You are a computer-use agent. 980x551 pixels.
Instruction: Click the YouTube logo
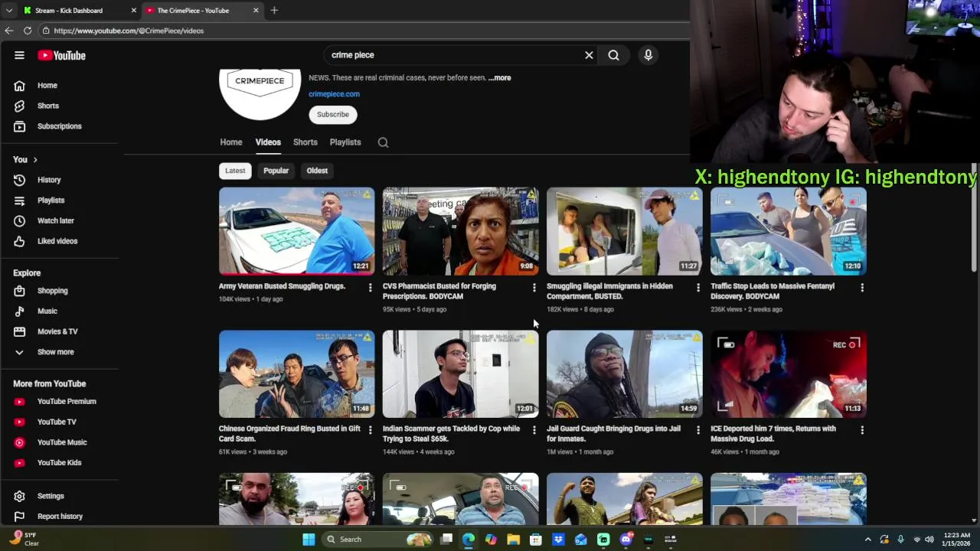61,55
